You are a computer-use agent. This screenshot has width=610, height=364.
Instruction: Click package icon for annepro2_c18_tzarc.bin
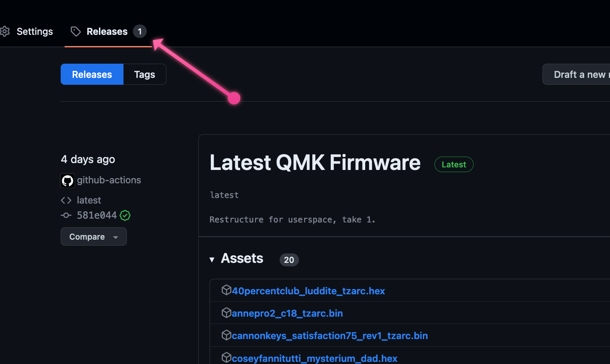tap(226, 313)
